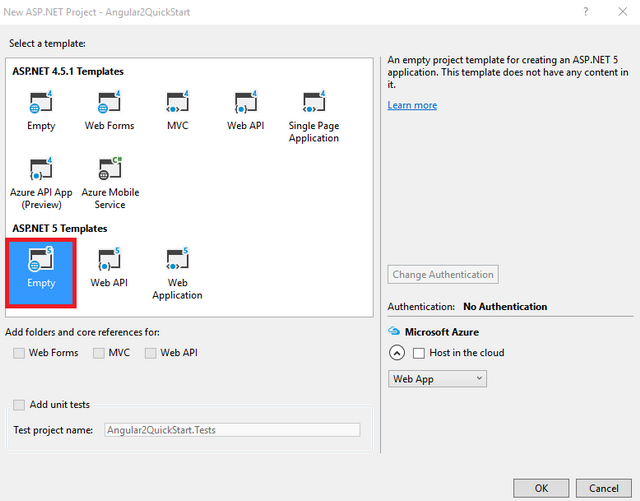The height and width of the screenshot is (501, 640).
Task: Confirm with the OK button
Action: coord(541,488)
